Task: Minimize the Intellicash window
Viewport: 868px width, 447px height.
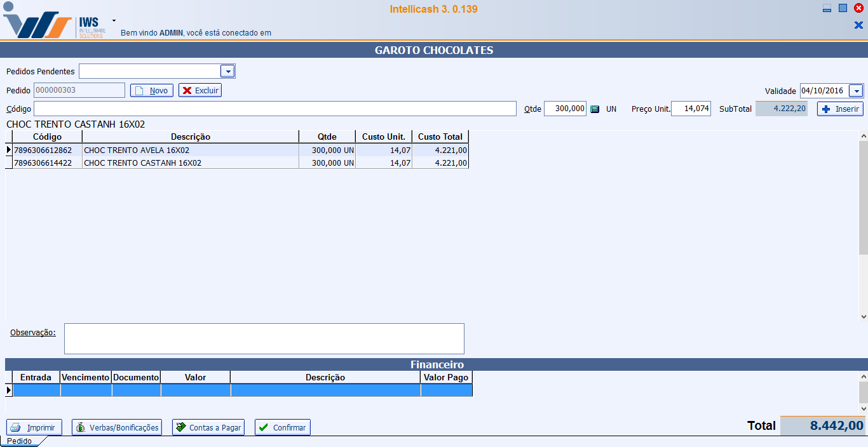Action: click(x=827, y=8)
